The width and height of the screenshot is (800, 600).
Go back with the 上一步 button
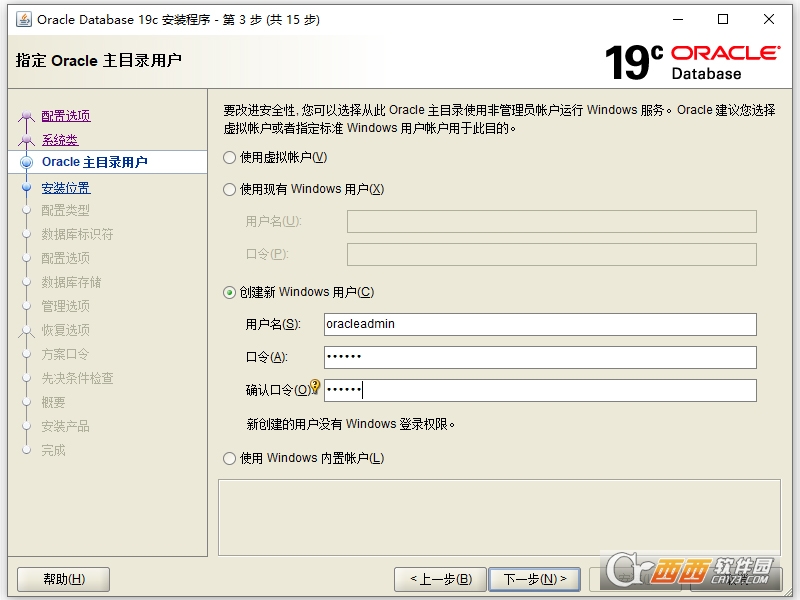click(x=441, y=579)
